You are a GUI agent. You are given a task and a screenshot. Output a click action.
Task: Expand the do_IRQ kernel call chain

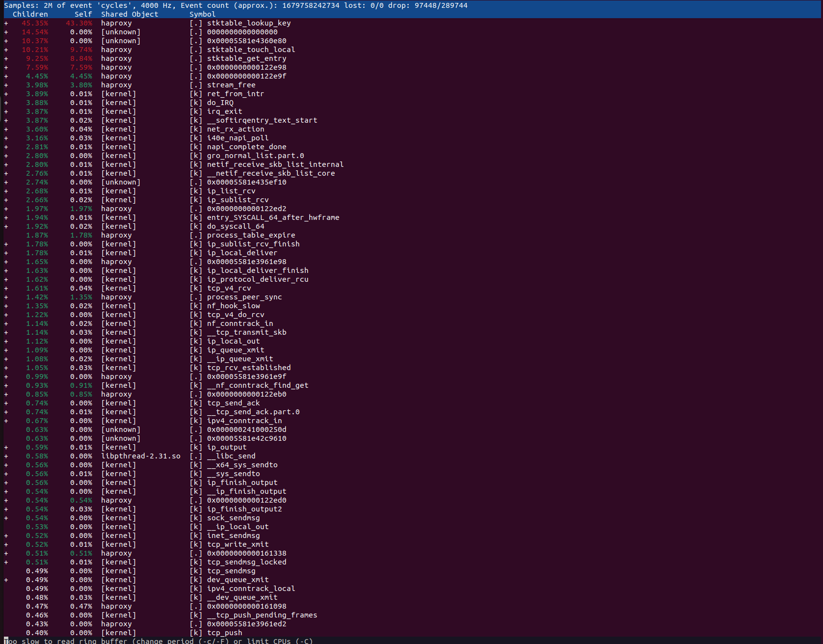(5, 102)
